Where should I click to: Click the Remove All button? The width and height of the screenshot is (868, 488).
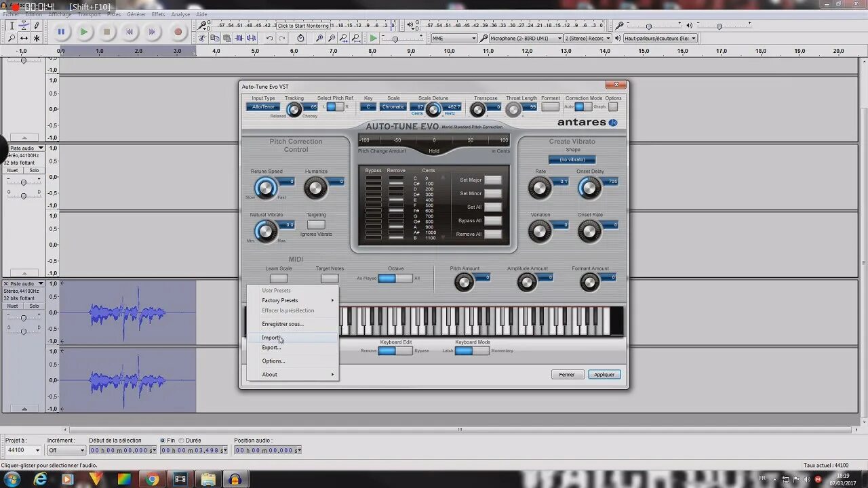493,234
